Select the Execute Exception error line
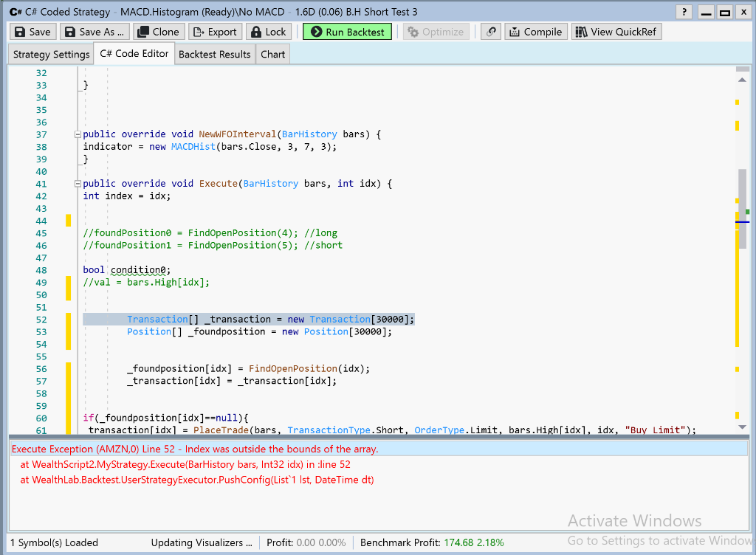Screen dimensions: 756x555 point(195,449)
